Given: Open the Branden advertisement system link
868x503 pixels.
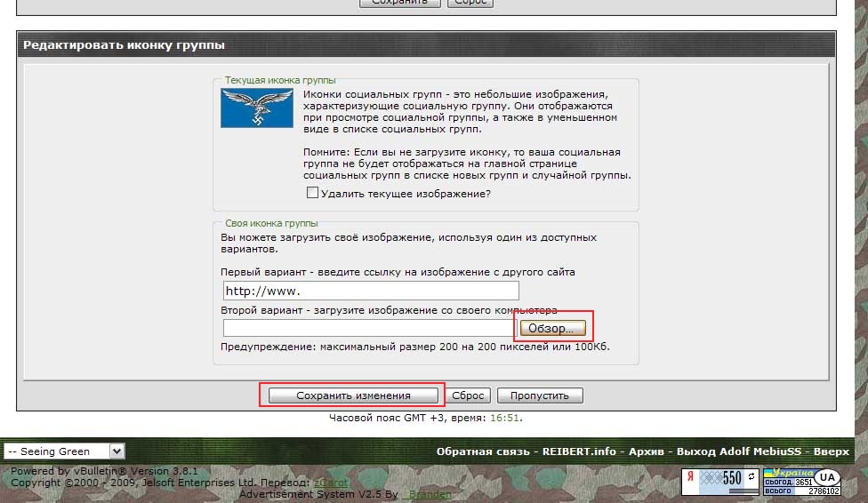Looking at the screenshot, I should 427,494.
